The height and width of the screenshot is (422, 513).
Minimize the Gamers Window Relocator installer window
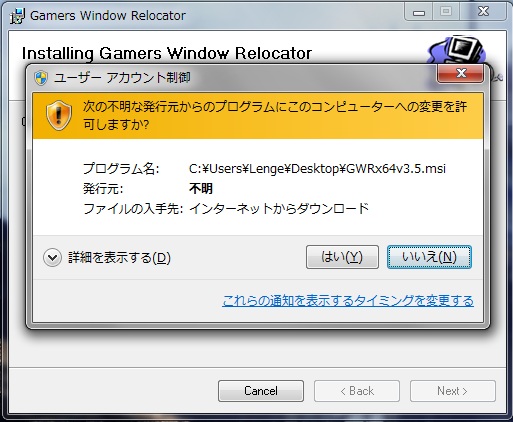point(419,12)
